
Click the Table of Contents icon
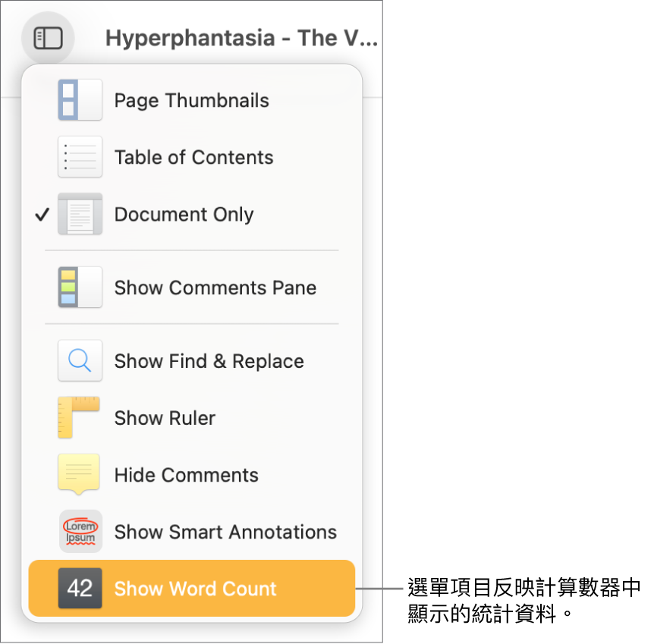[80, 157]
